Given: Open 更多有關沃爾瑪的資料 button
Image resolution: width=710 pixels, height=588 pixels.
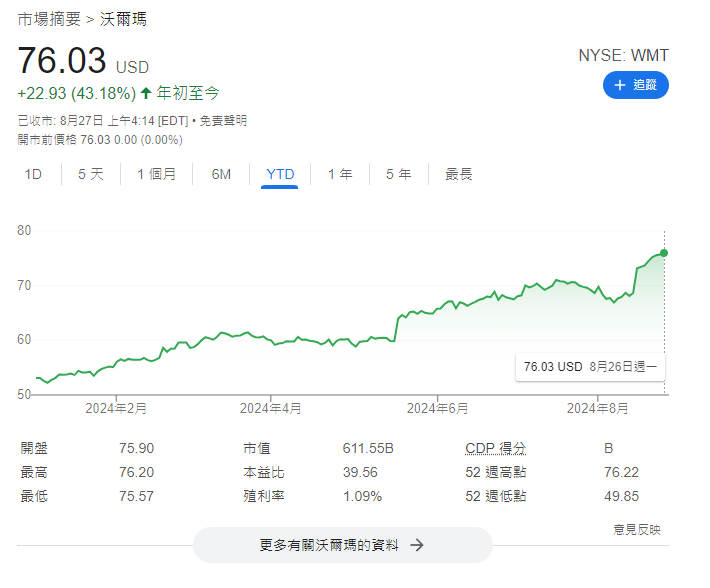Looking at the screenshot, I should [x=342, y=545].
